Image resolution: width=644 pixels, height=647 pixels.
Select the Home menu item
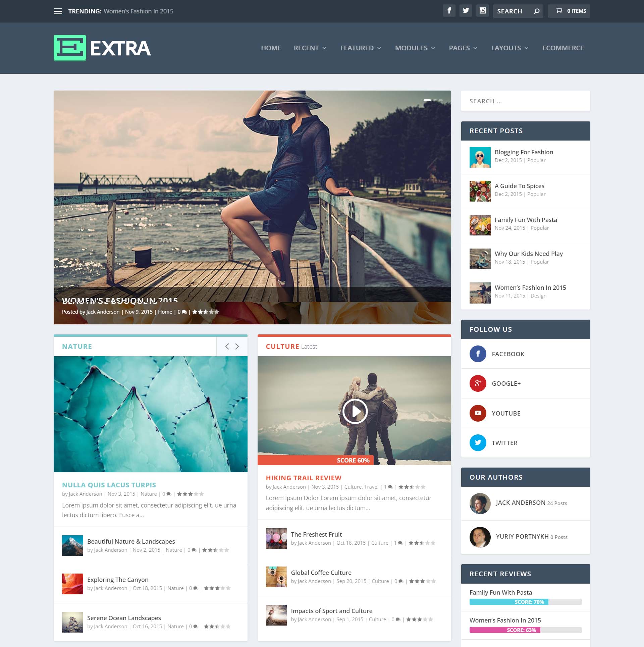pos(271,48)
